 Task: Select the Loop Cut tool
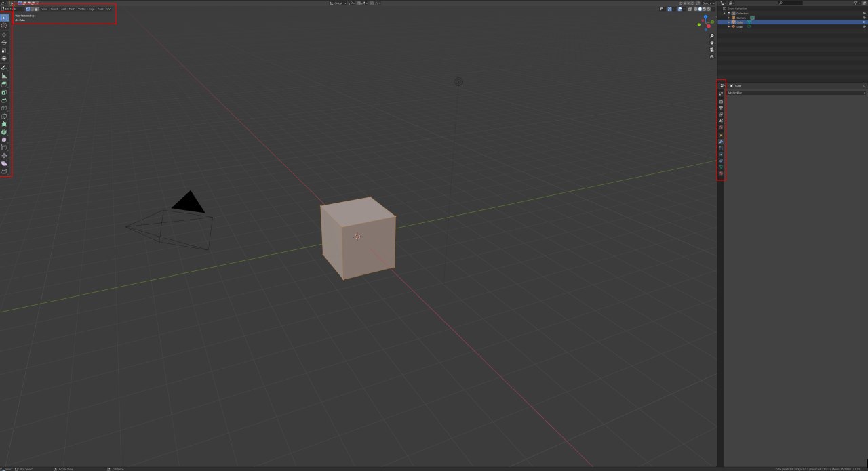(4, 108)
